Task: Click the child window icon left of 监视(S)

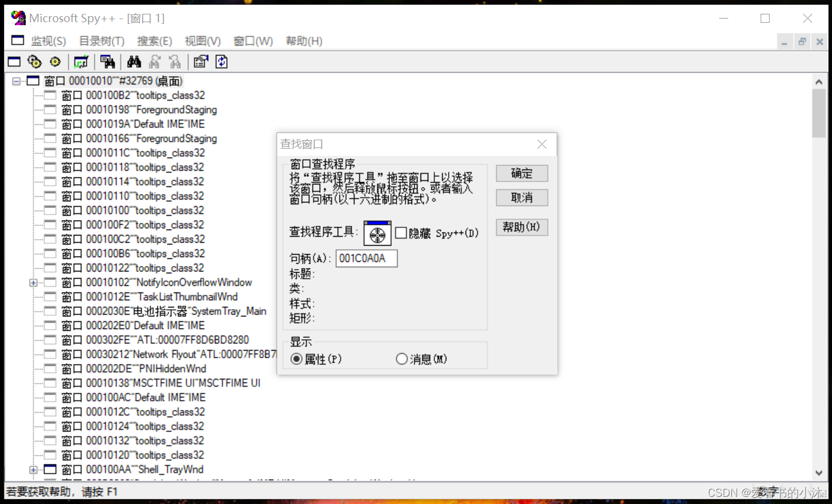Action: (18, 41)
